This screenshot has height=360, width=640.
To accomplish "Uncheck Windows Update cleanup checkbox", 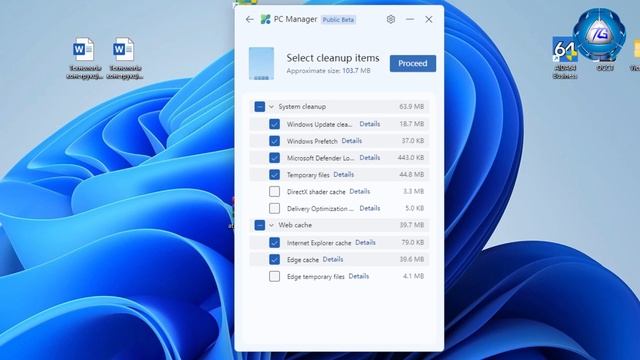I will [x=274, y=124].
